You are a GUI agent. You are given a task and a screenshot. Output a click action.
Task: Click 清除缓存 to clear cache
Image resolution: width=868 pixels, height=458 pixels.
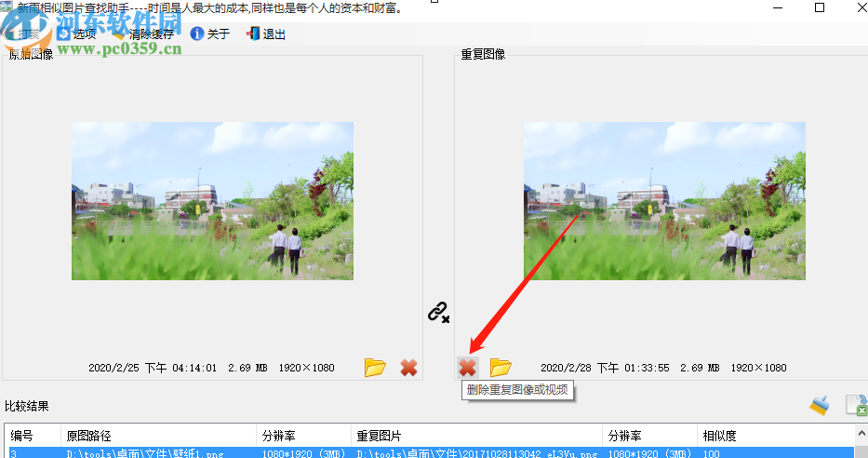click(x=151, y=34)
